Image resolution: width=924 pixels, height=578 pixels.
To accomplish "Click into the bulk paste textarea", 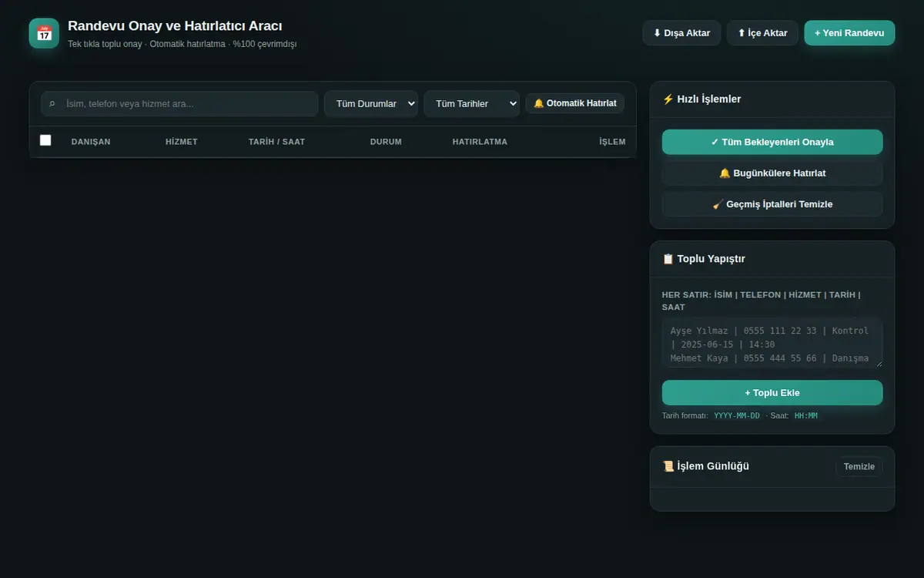I will tap(772, 343).
